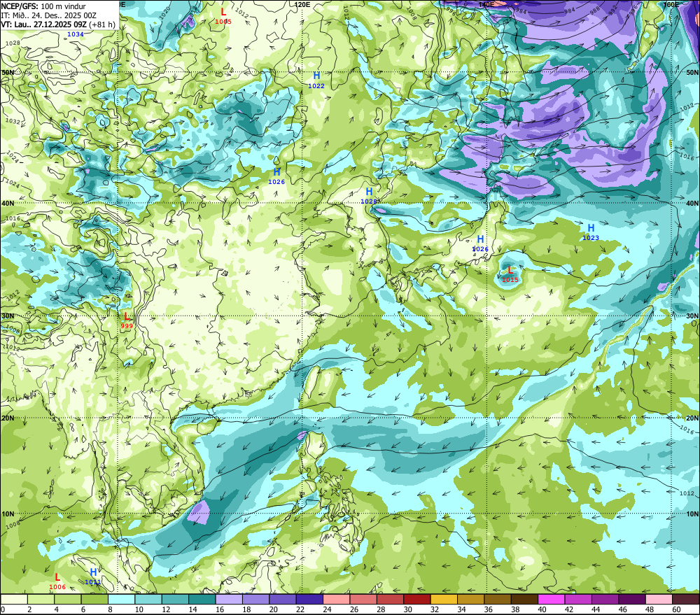Choose the 46–48 deep purple legend swatch
Screen dimensions: 700x615
point(631,599)
